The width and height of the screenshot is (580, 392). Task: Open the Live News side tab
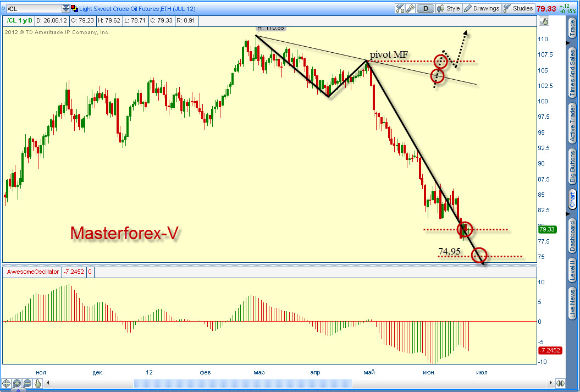point(572,303)
